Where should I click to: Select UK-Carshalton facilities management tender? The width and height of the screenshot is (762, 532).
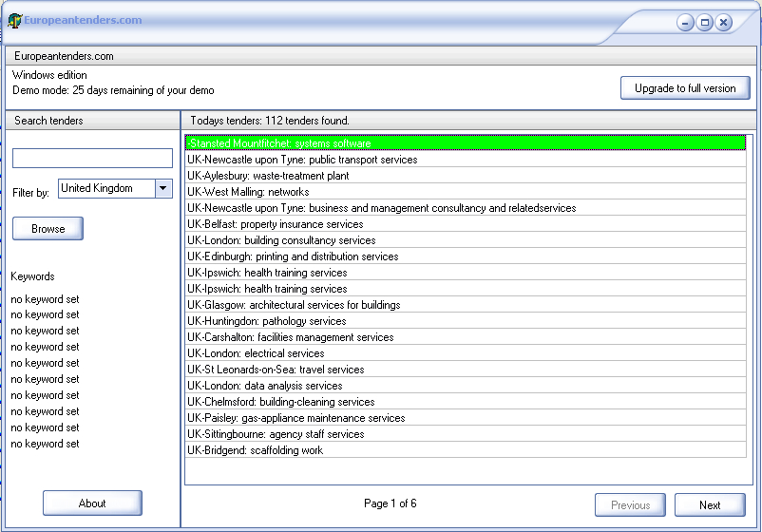466,336
